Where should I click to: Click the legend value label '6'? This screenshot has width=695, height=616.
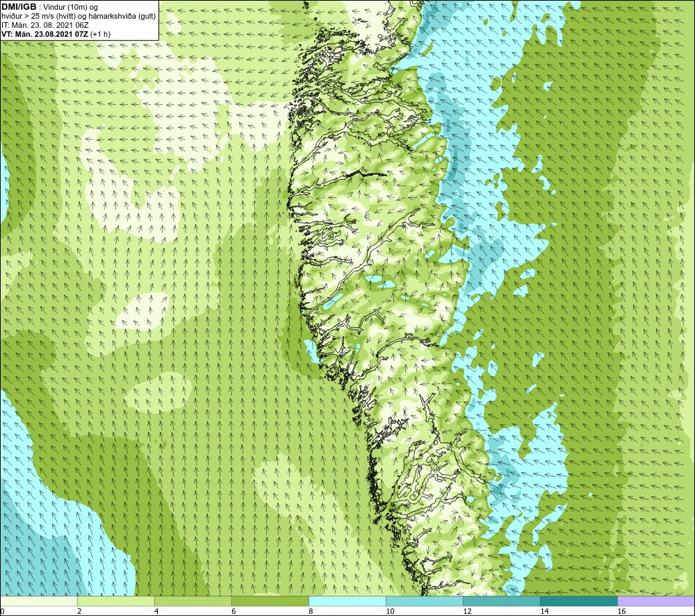point(234,612)
